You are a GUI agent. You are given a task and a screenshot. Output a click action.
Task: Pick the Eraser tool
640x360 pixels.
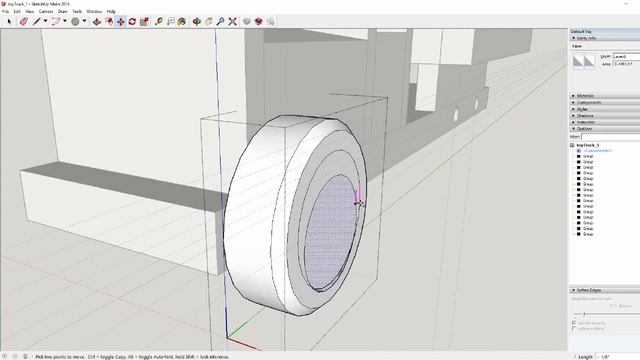point(24,22)
